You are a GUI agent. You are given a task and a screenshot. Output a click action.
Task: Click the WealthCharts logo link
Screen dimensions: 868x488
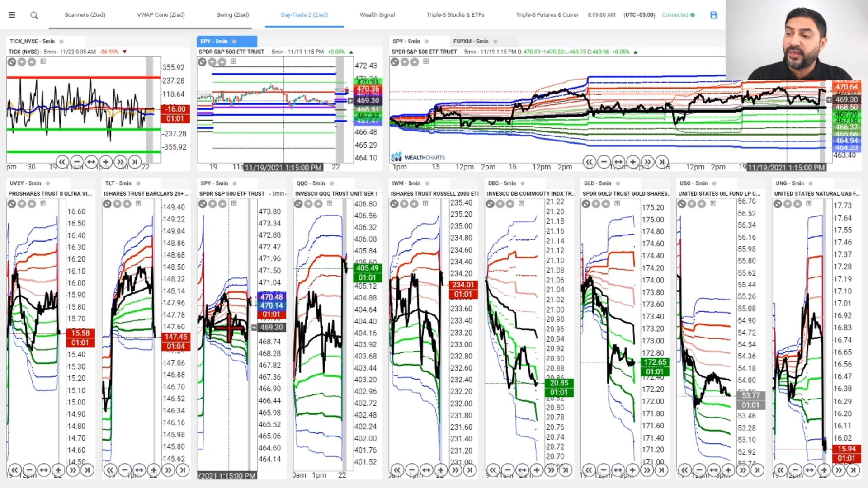point(418,157)
